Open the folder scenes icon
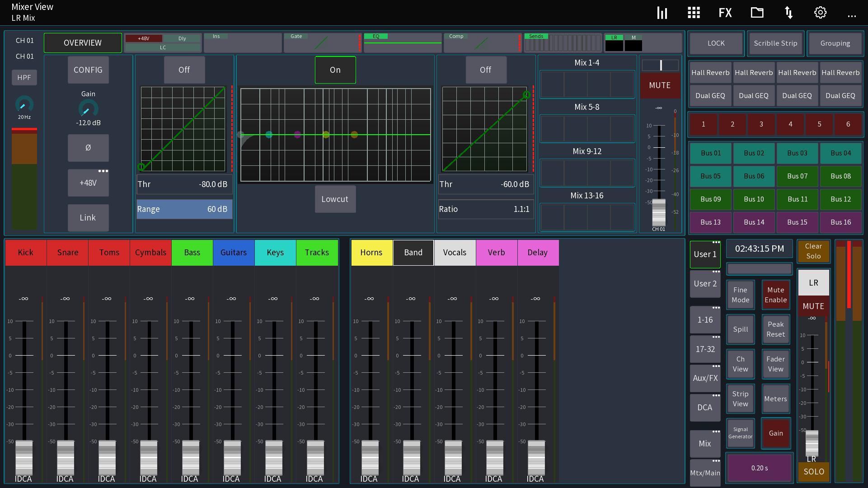 click(x=757, y=13)
